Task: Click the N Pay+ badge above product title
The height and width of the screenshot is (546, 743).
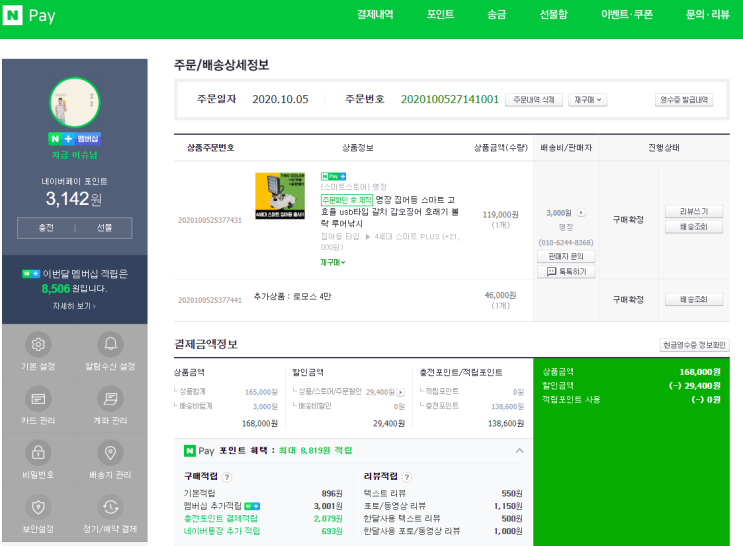Action: pyautogui.click(x=334, y=176)
